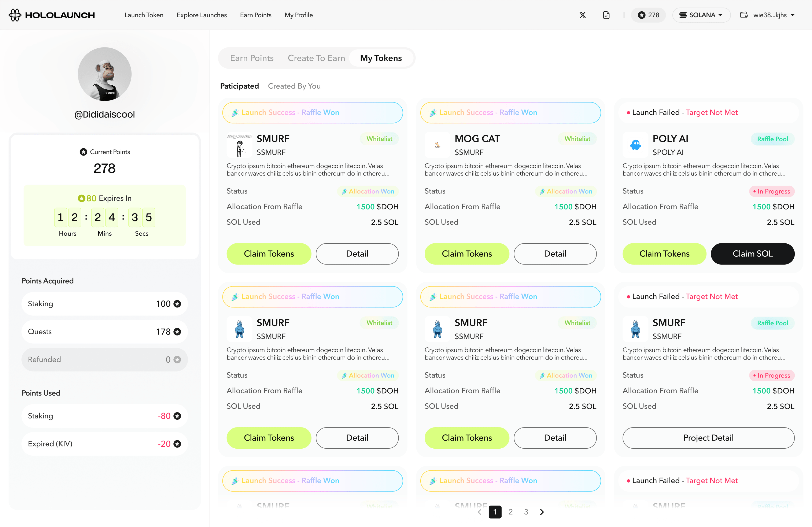Viewport: 812px width, 527px height.
Task: Click the POLY AI blue ghost token icon
Action: (x=635, y=145)
